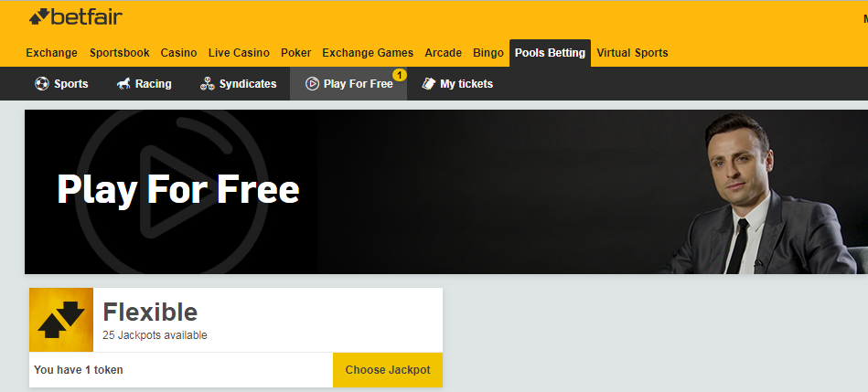Click the Play For Free banner image
The height and width of the screenshot is (392, 868).
coord(446,191)
